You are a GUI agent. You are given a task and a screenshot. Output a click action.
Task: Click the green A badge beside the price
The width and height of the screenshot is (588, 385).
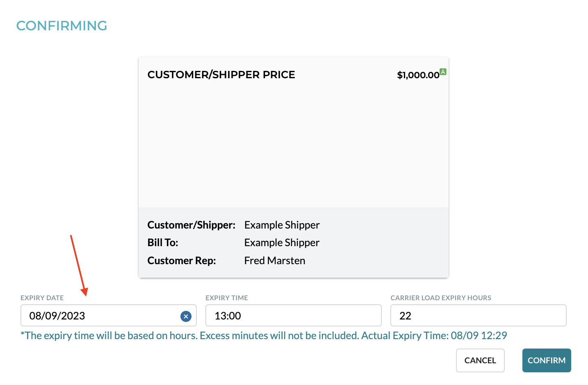click(x=443, y=71)
